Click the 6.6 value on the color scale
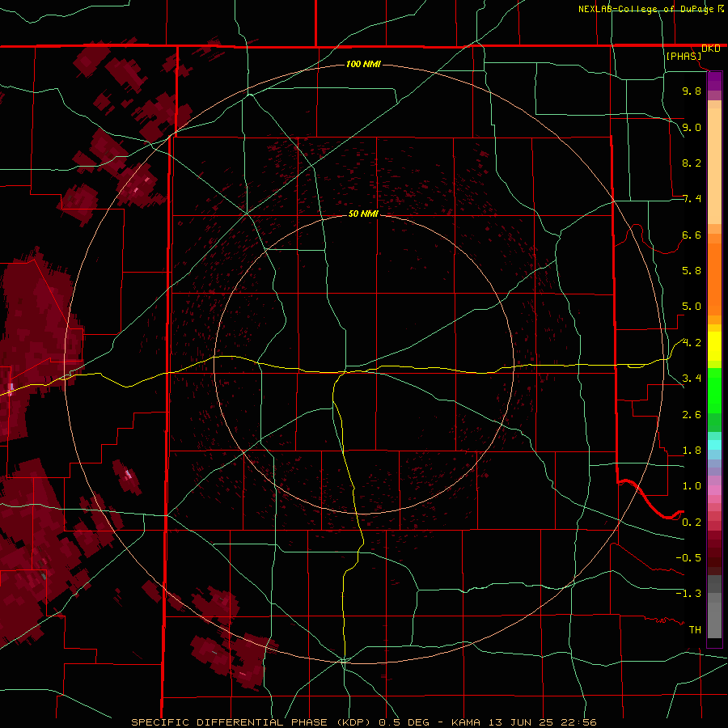 [x=692, y=235]
